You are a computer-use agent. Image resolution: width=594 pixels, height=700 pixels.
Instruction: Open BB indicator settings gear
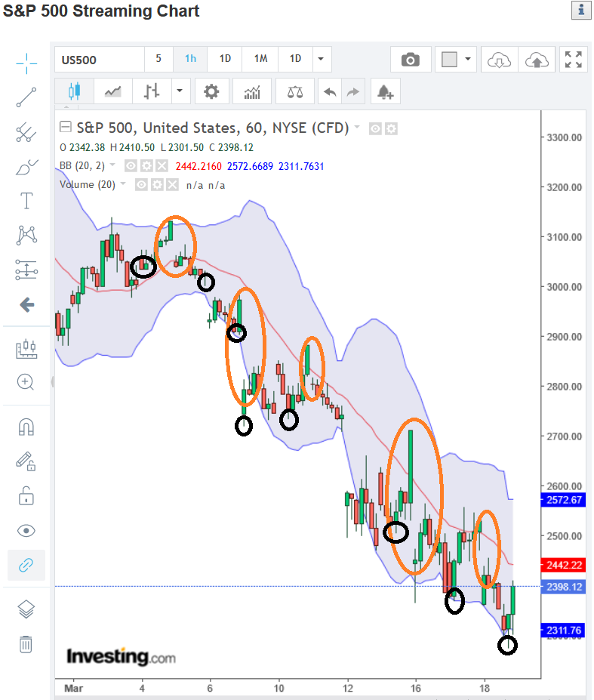[146, 166]
